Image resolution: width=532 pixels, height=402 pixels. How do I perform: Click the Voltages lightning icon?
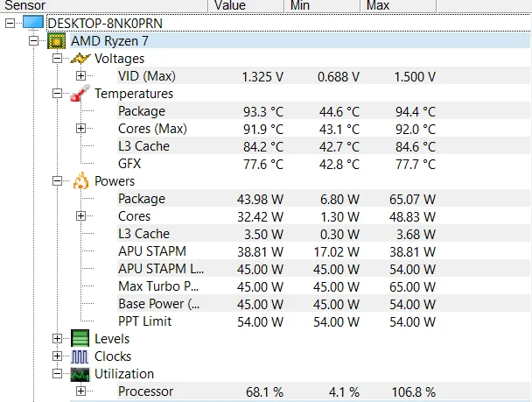80,59
